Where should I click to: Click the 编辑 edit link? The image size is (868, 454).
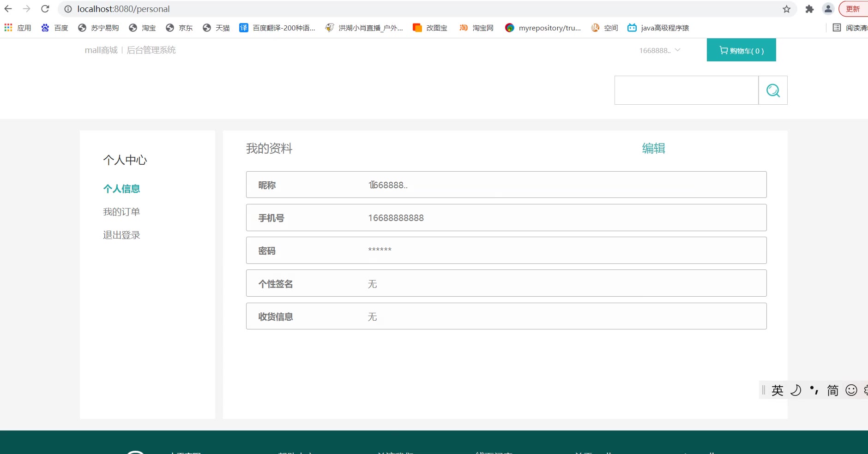[x=654, y=148]
